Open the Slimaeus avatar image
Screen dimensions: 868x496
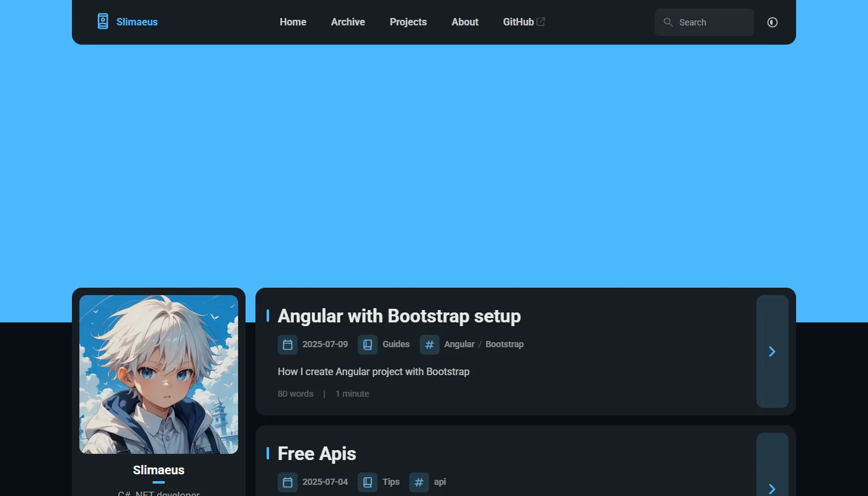(159, 374)
